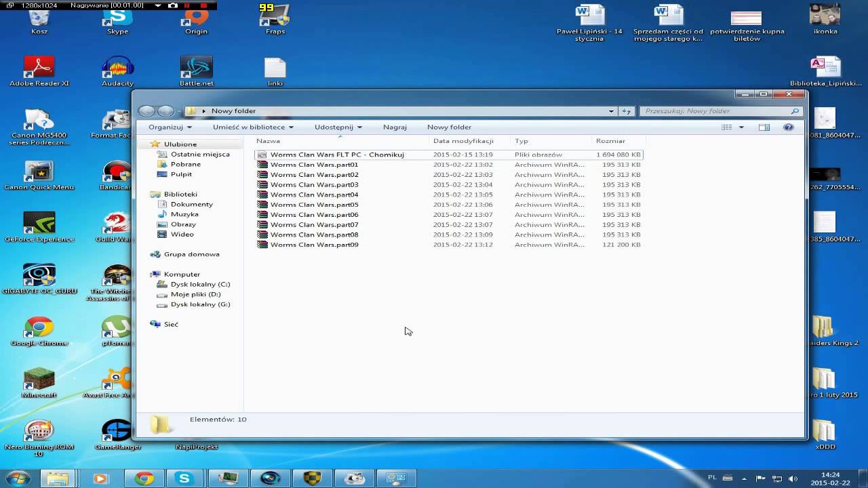Viewport: 868px width, 488px height.
Task: Click the Chrome taskbar icon
Action: 144,479
